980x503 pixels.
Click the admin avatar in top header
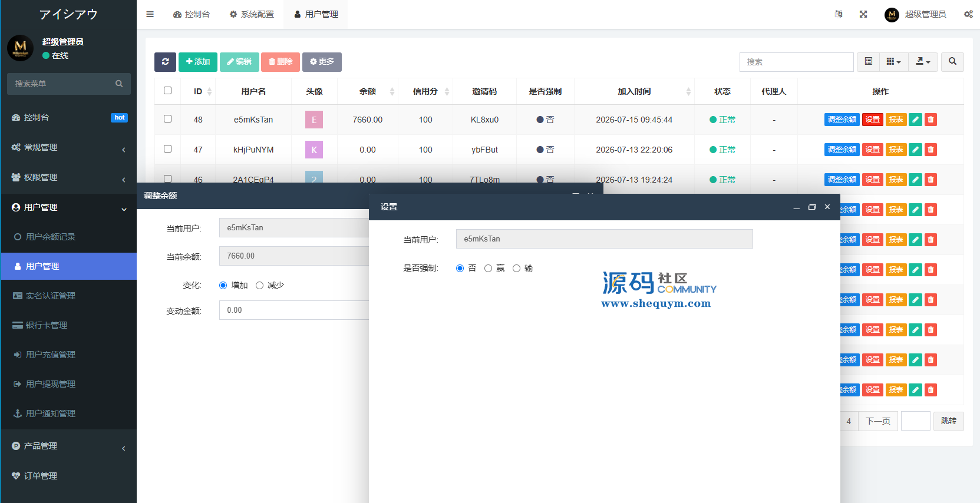click(892, 14)
